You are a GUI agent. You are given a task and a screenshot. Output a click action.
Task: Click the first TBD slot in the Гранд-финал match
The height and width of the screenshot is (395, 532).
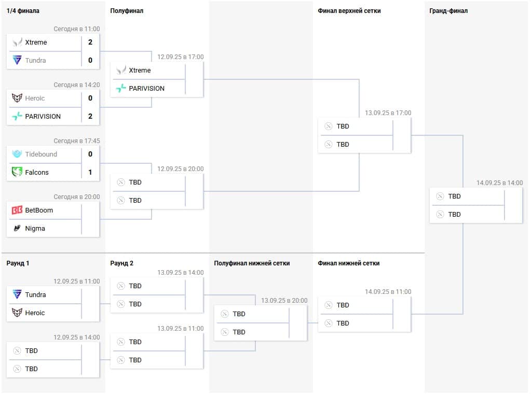point(454,196)
